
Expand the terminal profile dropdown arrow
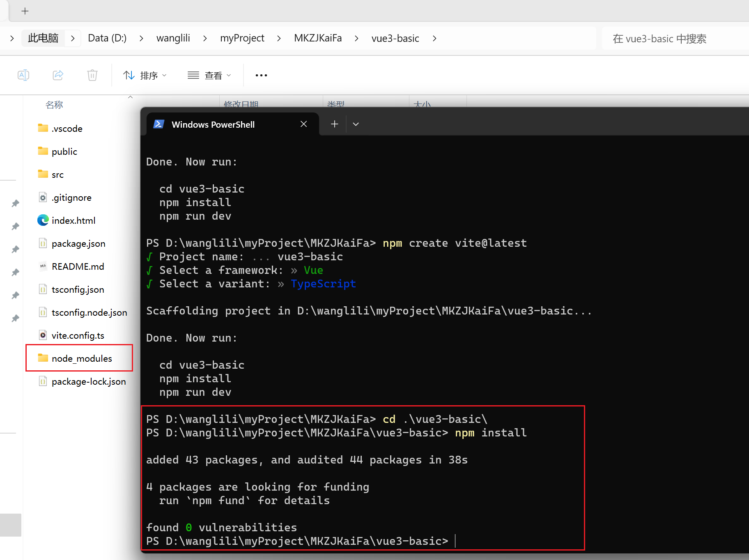[x=356, y=124]
